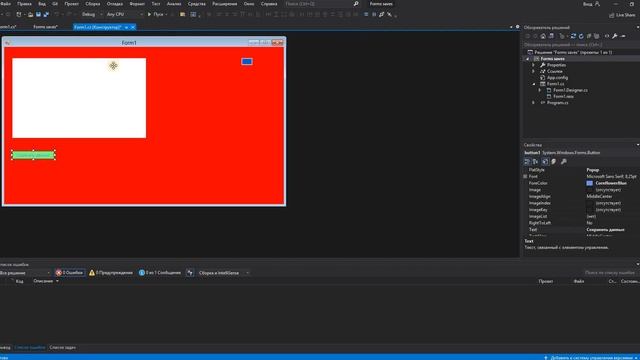Click the source control icon in status bar
This screenshot has width=640, height=360.
[x=546, y=358]
